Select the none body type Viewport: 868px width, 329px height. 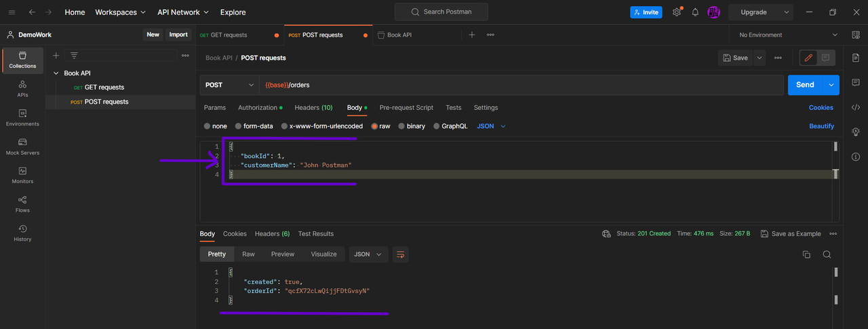coord(216,126)
